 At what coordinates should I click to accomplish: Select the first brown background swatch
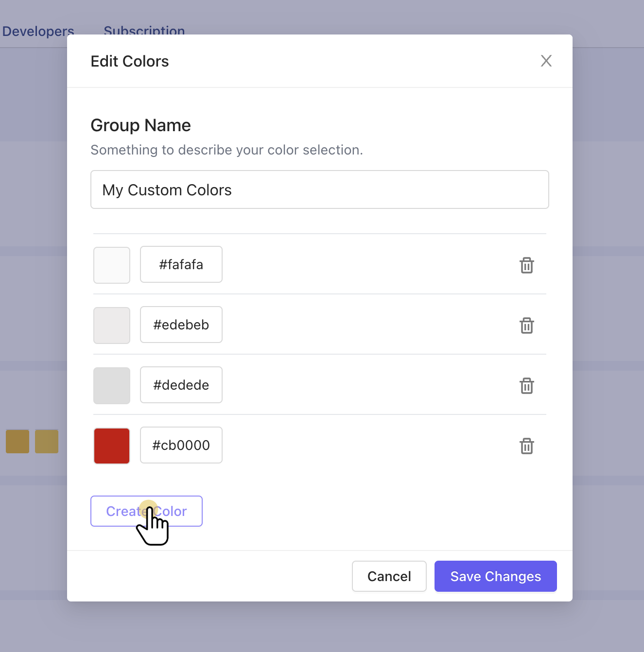(17, 441)
